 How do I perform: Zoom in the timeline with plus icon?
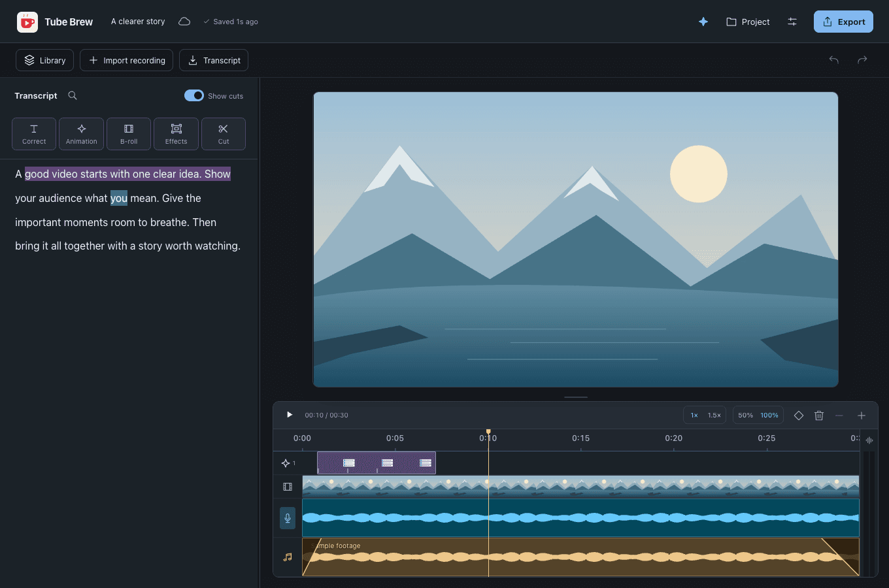pos(862,416)
